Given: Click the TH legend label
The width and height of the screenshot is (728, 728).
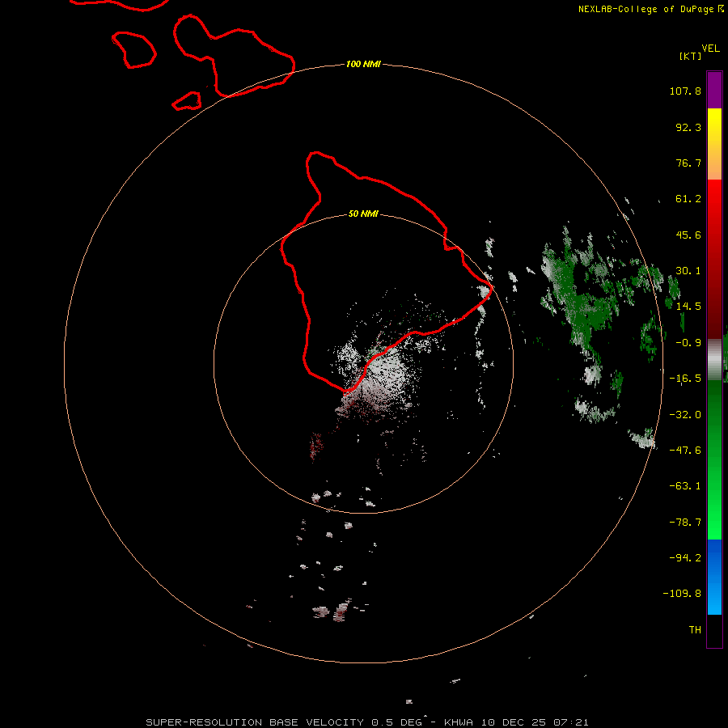Looking at the screenshot, I should (x=695, y=630).
